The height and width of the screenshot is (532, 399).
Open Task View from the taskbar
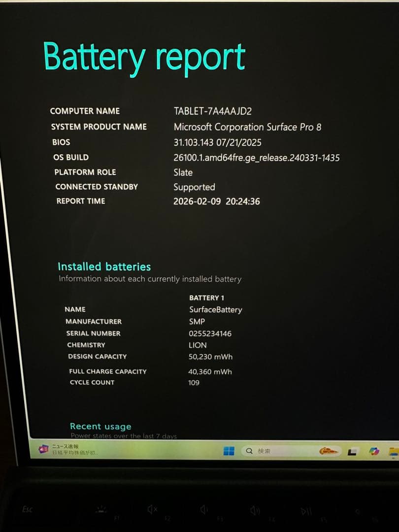[353, 450]
